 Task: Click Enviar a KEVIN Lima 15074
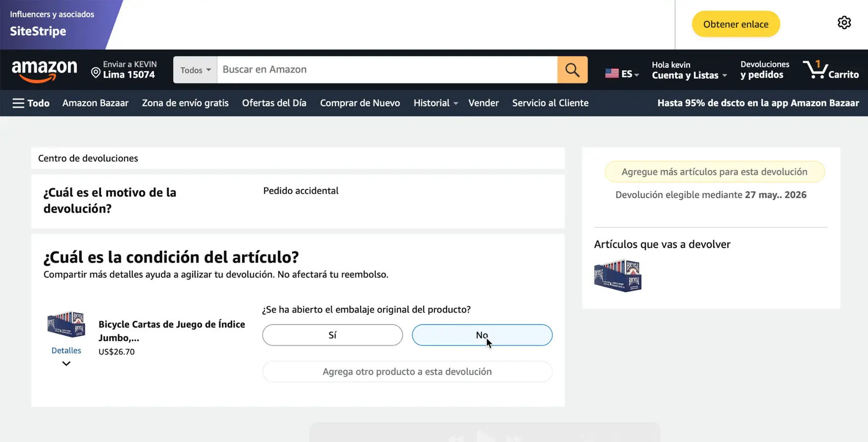point(124,69)
